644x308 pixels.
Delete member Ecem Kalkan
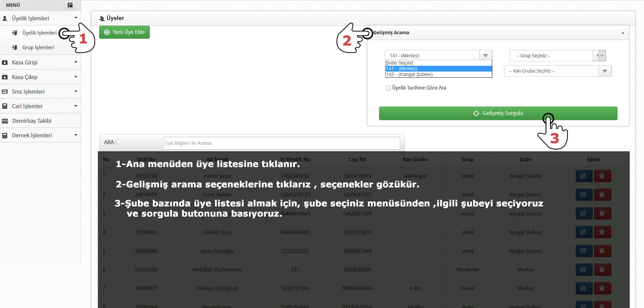[602, 195]
